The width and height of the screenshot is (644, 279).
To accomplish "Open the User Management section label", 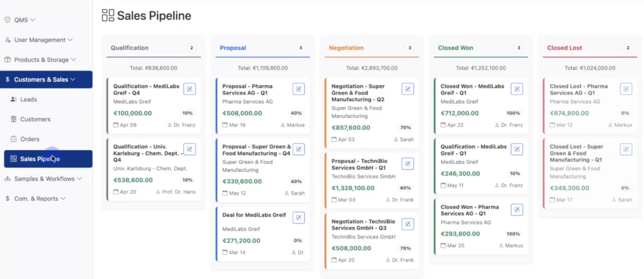I will click(x=40, y=40).
